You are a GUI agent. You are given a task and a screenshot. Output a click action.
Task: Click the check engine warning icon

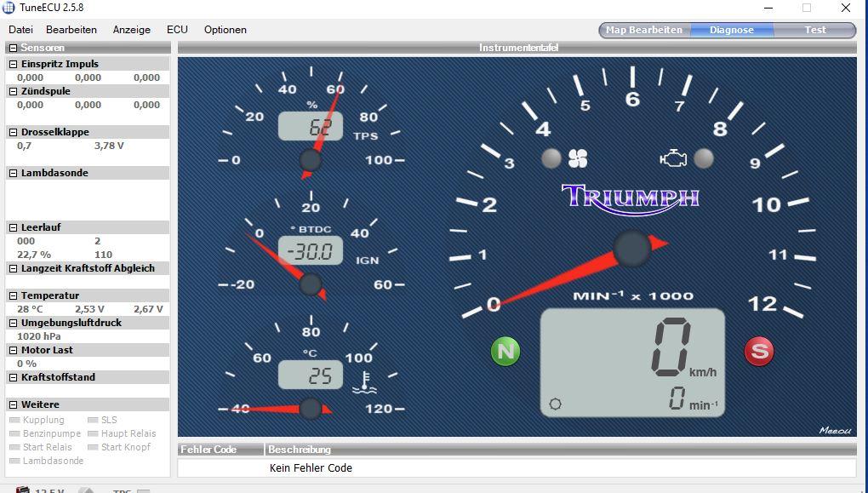pos(673,158)
